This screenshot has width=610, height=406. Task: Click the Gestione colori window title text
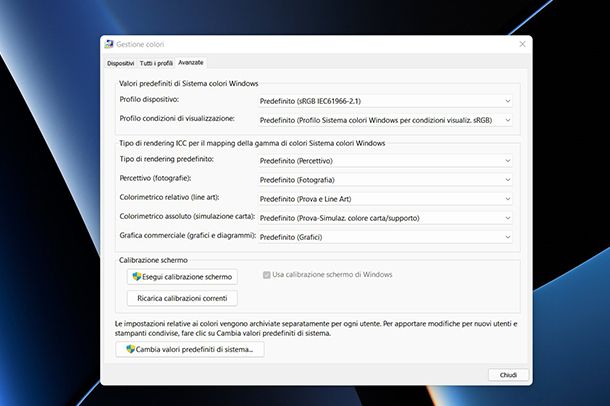click(x=140, y=44)
